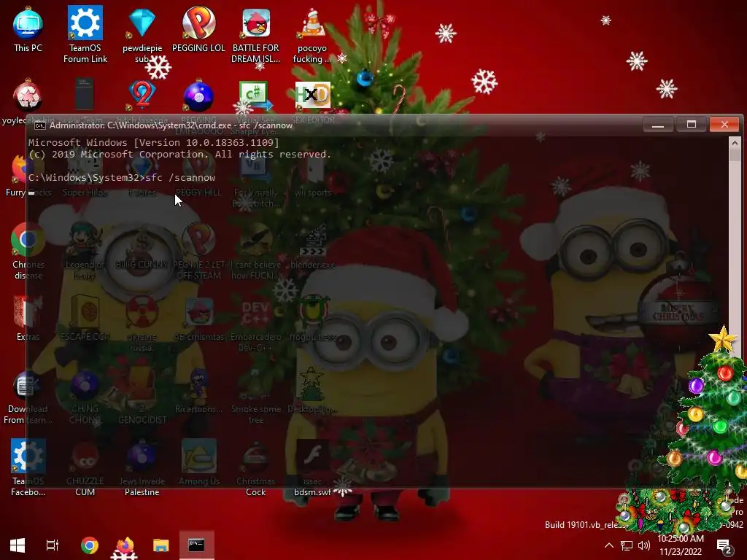Open the TeamOS Forum Link shortcut
The width and height of the screenshot is (747, 560).
coord(85,34)
